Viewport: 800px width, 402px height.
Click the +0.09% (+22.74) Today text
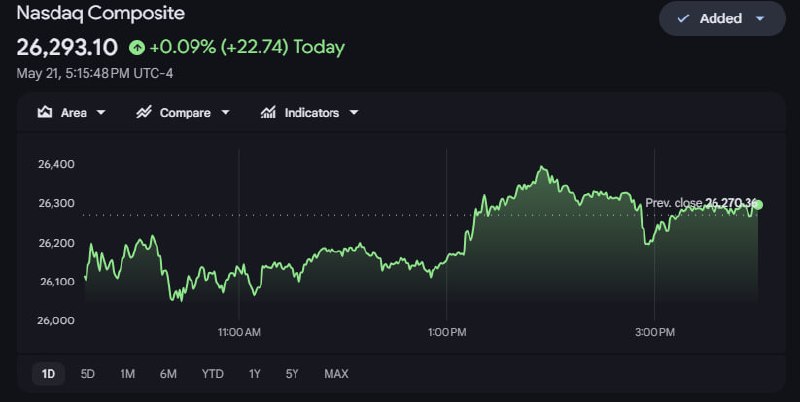[247, 47]
